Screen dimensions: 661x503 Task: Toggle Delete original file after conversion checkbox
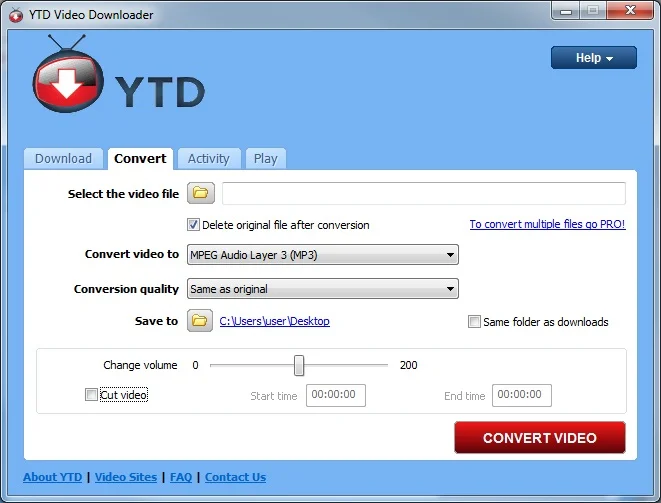click(x=193, y=225)
